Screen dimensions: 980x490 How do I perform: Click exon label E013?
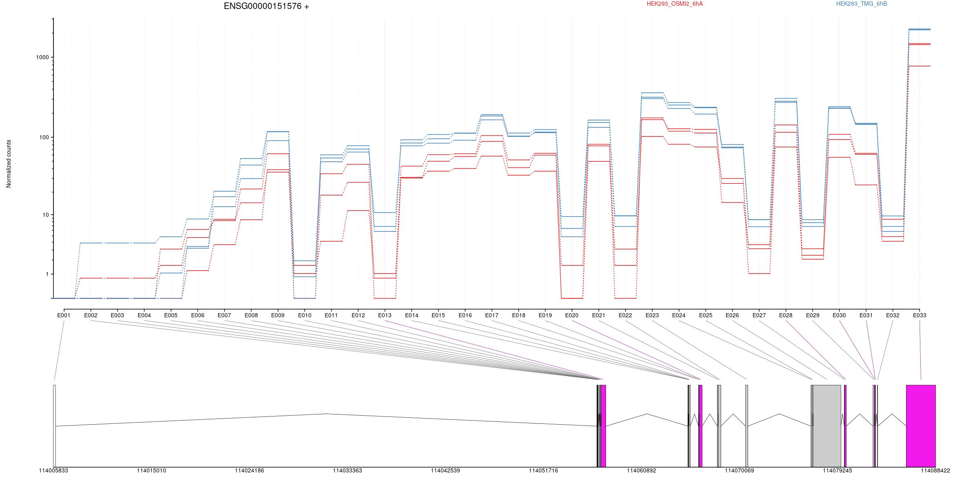tap(385, 315)
